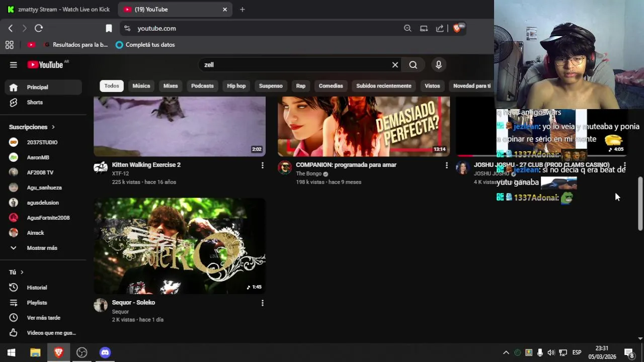Image resolution: width=644 pixels, height=362 pixels.
Task: Open a new browser tab
Action: pos(242,10)
